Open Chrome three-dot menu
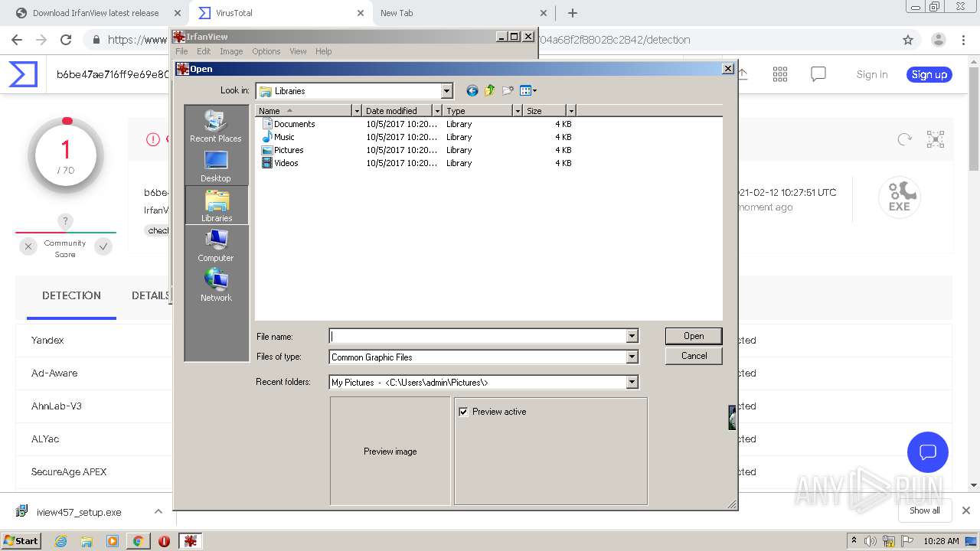This screenshot has height=551, width=980. pos(964,40)
